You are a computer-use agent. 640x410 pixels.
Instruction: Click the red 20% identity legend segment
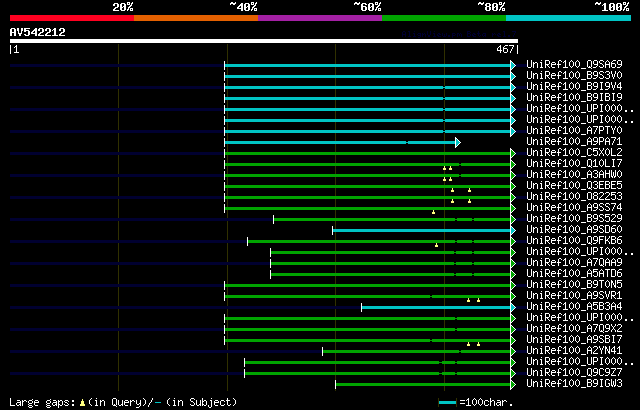tap(72, 18)
